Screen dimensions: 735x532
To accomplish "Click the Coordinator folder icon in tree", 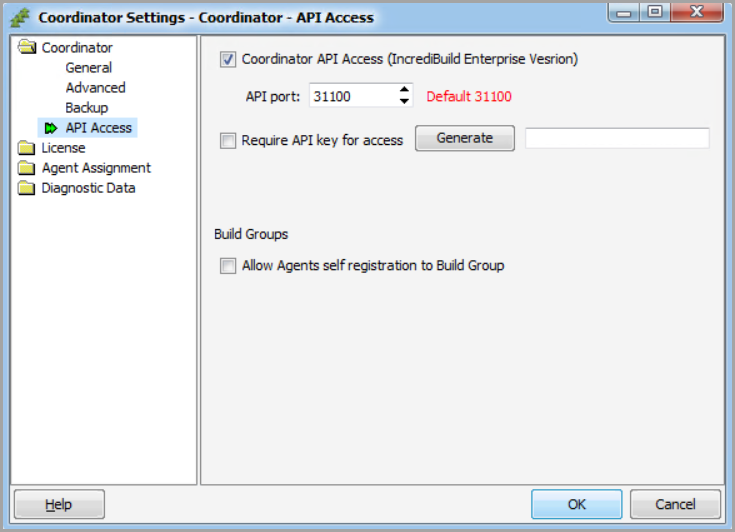I will [x=26, y=47].
